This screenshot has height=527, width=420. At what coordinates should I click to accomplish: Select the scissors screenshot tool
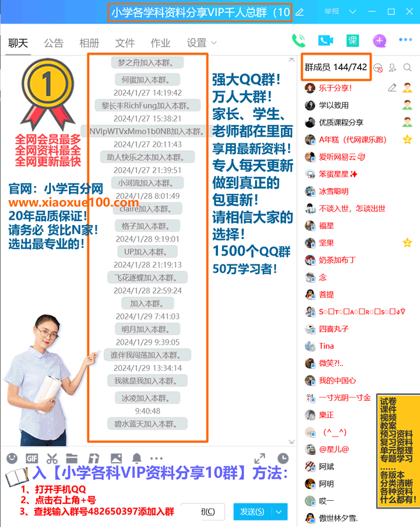pyautogui.click(x=52, y=458)
